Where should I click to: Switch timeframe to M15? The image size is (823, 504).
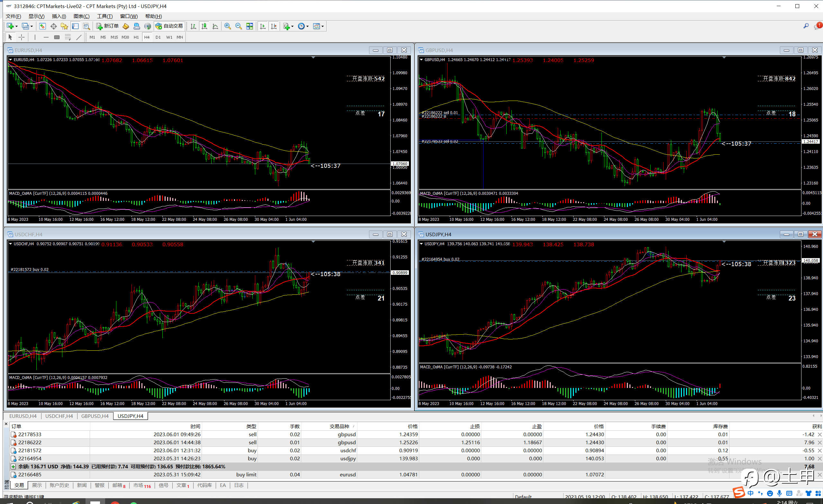coord(114,37)
